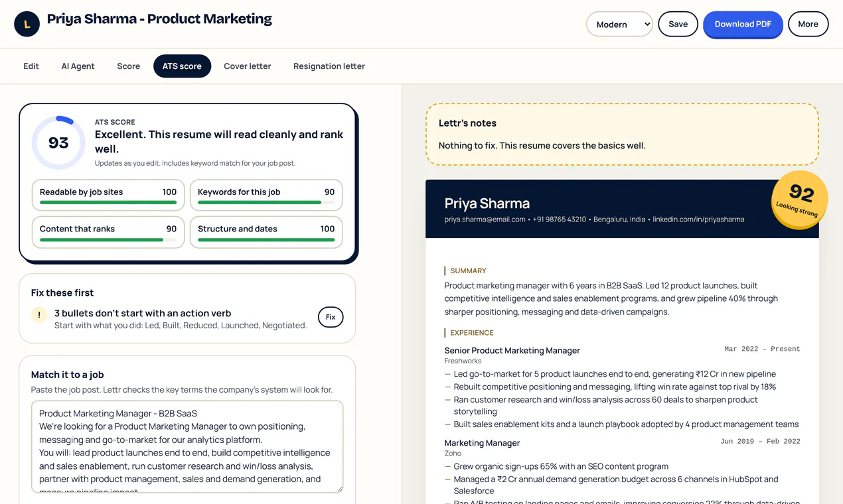Click the EXPERIENCE section heading

tap(471, 333)
